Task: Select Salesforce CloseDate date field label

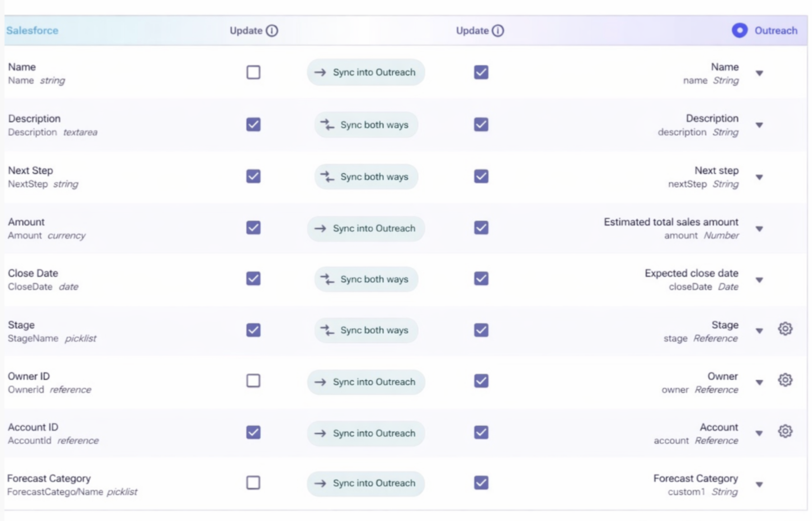Action: tap(43, 279)
